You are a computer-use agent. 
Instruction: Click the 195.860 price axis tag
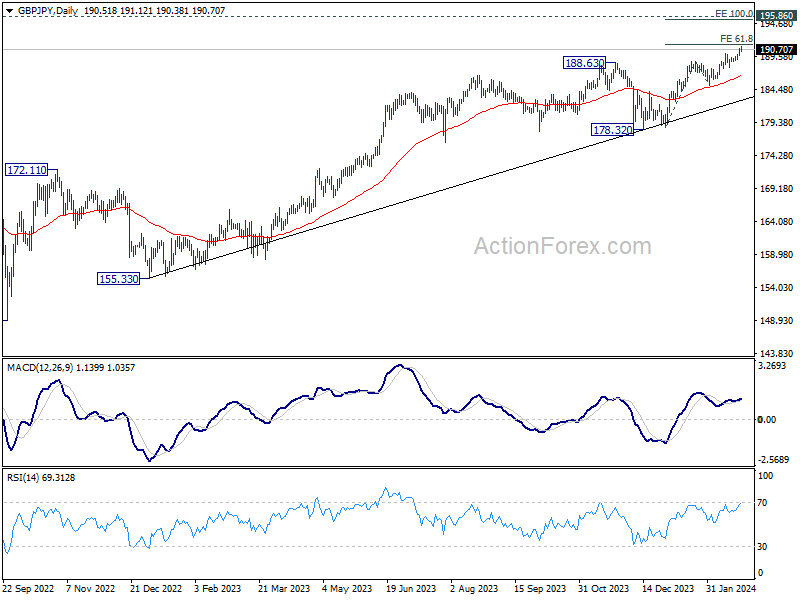coord(776,15)
